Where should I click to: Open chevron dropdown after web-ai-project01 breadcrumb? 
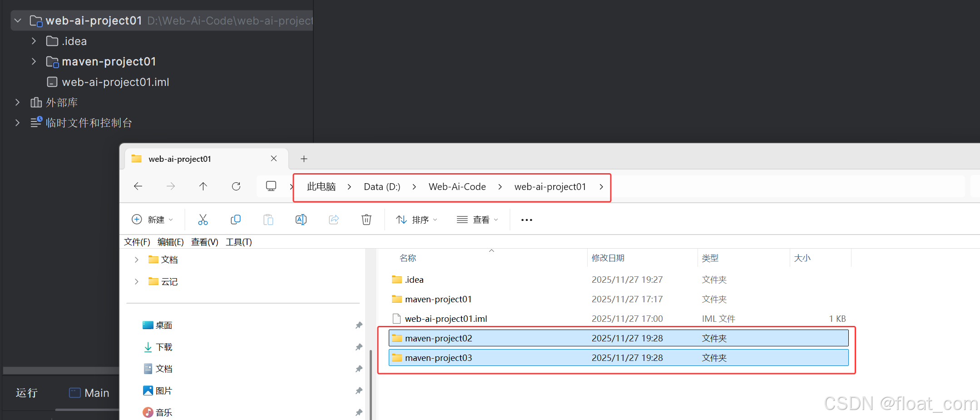coord(601,187)
